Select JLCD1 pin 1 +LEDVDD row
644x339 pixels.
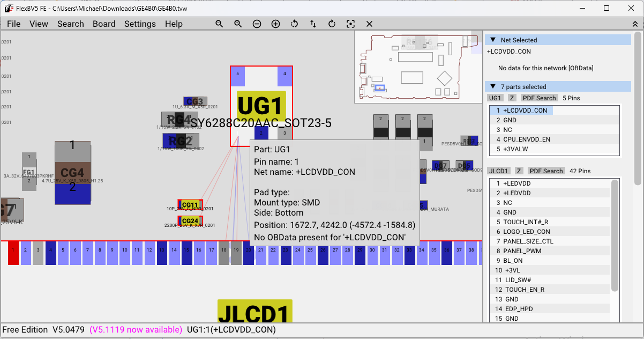click(550, 183)
